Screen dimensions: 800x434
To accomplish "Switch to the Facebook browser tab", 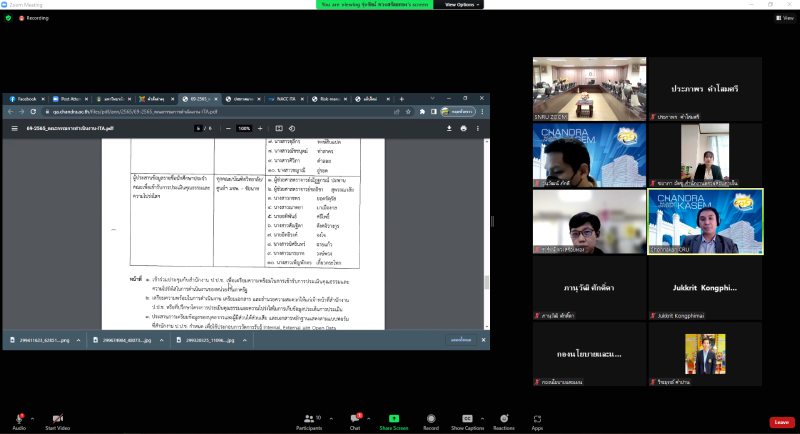I will pyautogui.click(x=24, y=99).
